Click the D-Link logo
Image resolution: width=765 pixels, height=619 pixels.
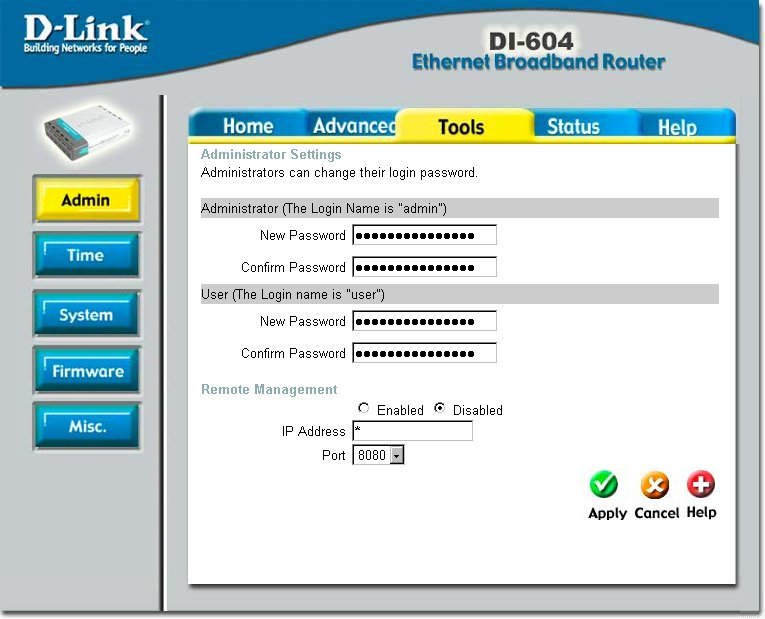click(86, 34)
